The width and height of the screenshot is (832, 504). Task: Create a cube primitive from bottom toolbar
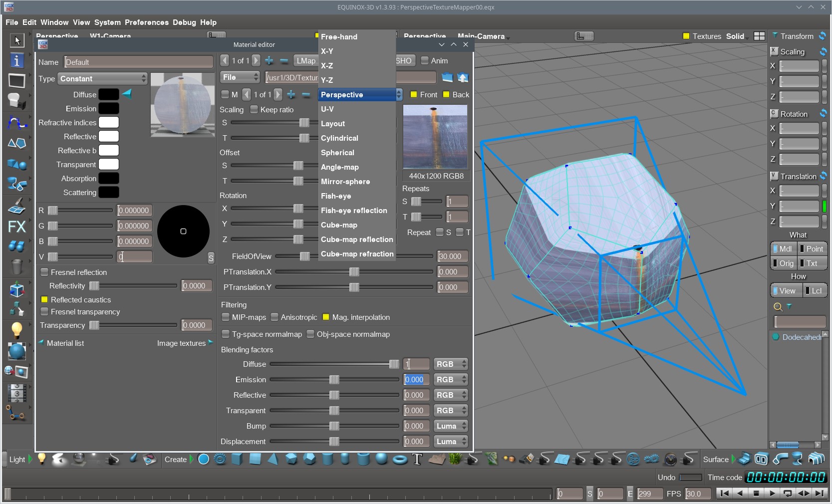237,459
